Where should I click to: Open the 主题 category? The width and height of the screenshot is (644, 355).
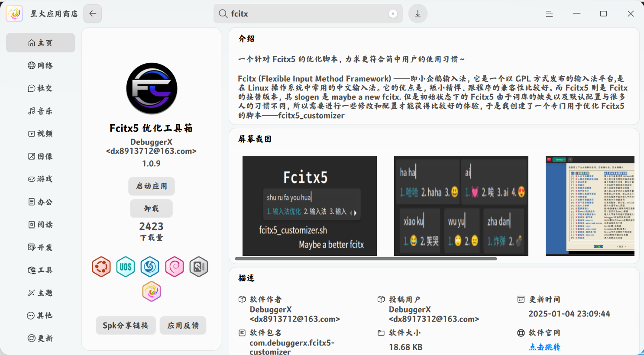(41, 293)
